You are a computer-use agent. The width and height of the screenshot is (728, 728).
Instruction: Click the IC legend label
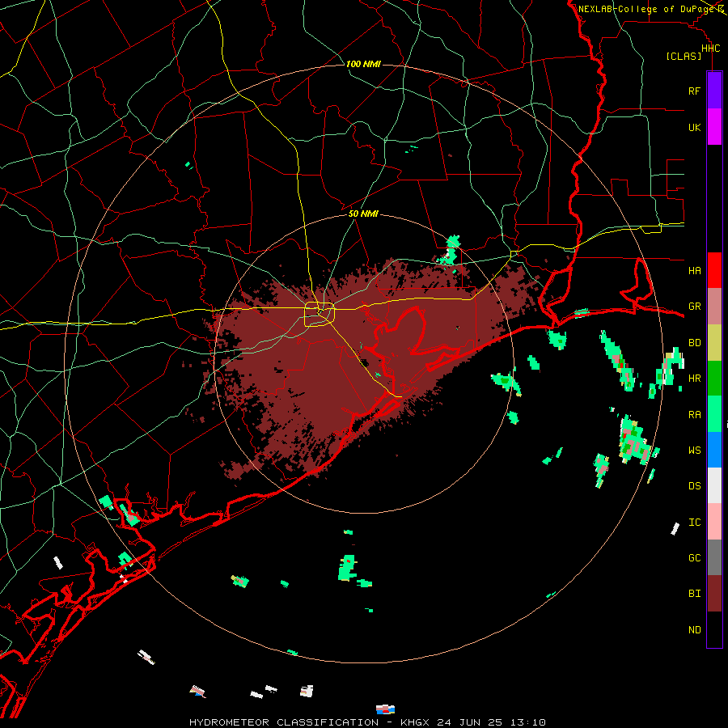click(694, 523)
